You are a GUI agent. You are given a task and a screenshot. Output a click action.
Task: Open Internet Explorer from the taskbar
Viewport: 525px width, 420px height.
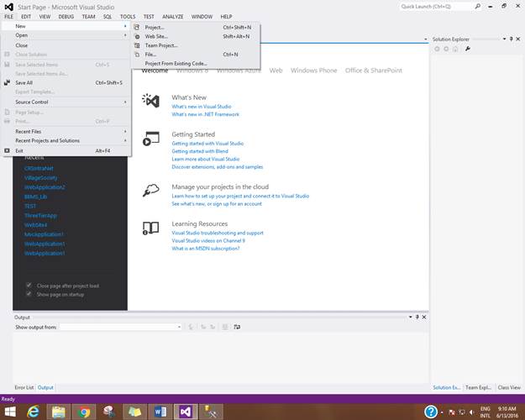click(x=34, y=411)
